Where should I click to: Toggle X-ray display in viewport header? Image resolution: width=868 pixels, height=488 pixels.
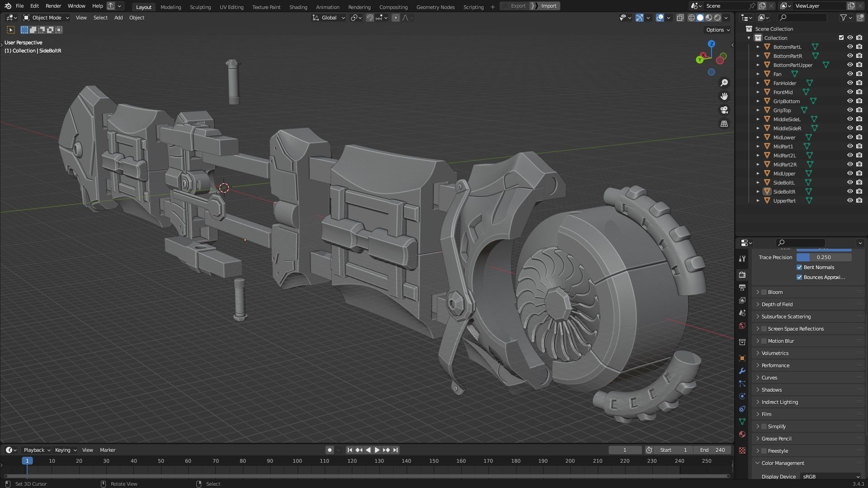point(680,18)
